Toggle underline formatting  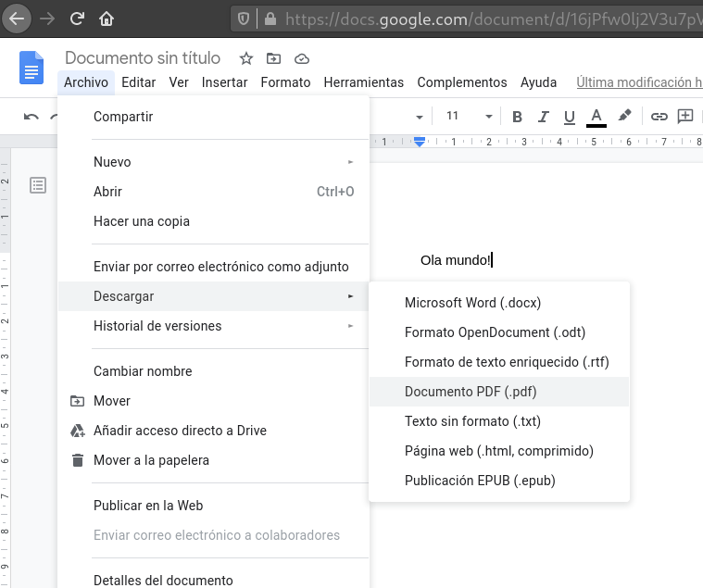coord(570,117)
